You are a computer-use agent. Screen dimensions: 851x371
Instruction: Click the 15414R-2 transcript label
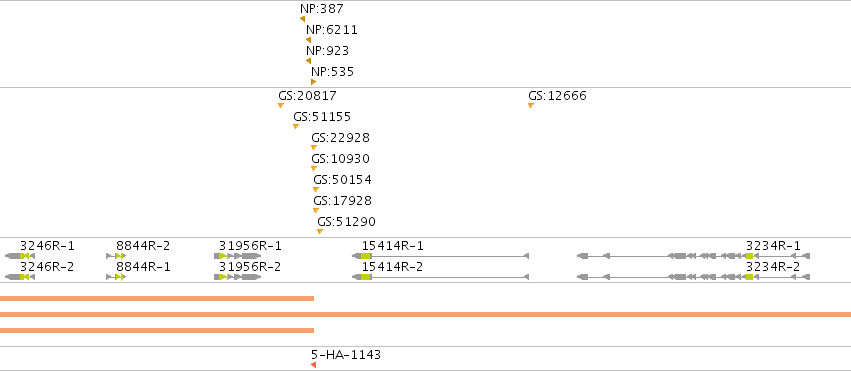(x=393, y=267)
